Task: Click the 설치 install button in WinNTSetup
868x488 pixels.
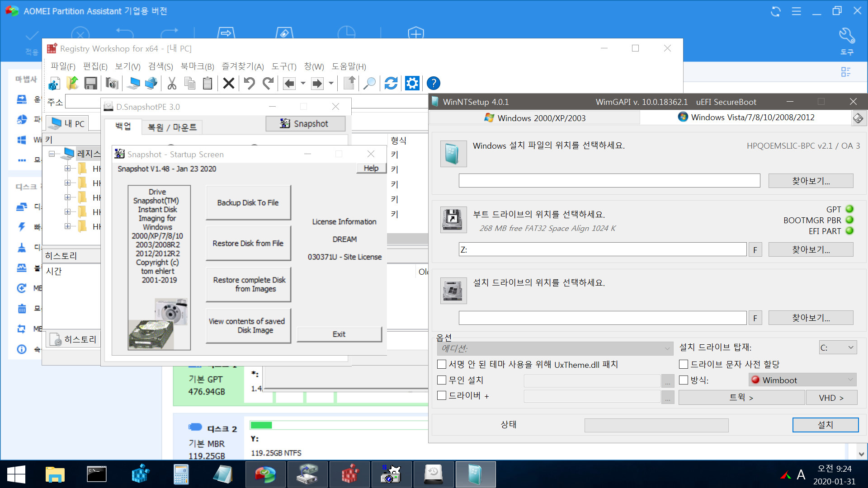Action: (826, 425)
